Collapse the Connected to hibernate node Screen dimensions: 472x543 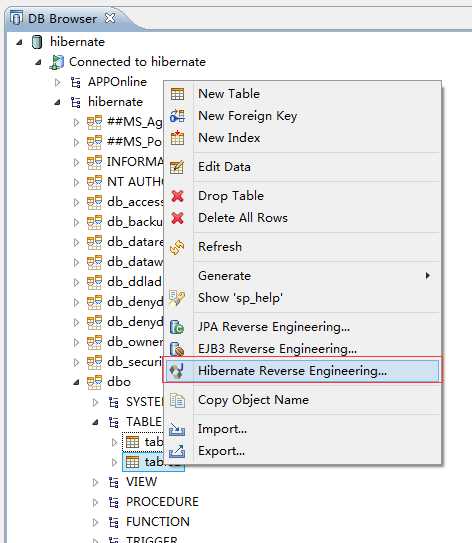38,62
